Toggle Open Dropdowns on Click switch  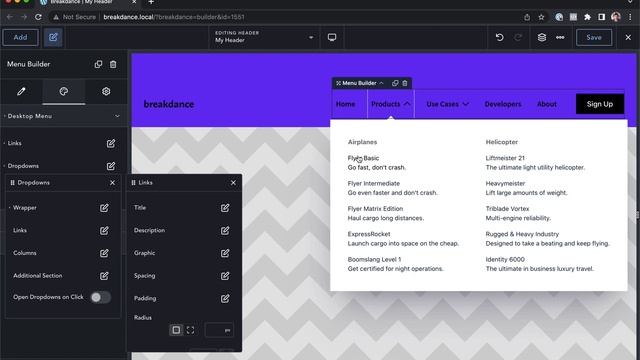pyautogui.click(x=100, y=297)
